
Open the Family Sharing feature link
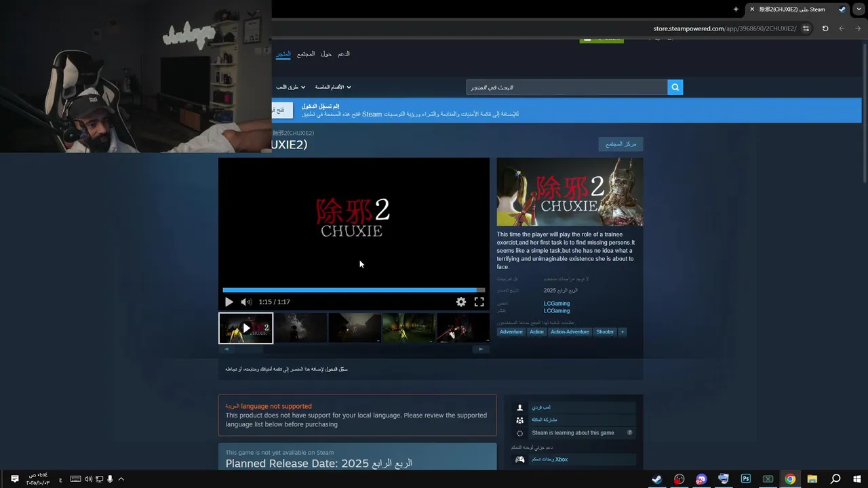(x=545, y=420)
